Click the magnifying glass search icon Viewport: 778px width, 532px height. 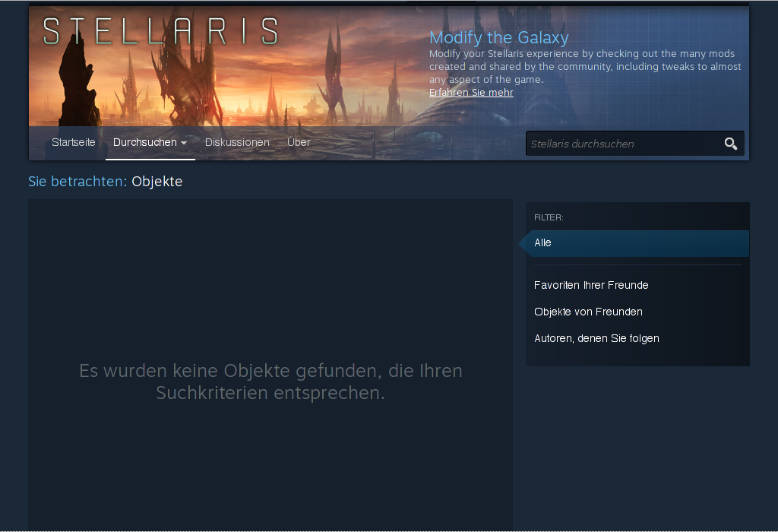[x=730, y=144]
